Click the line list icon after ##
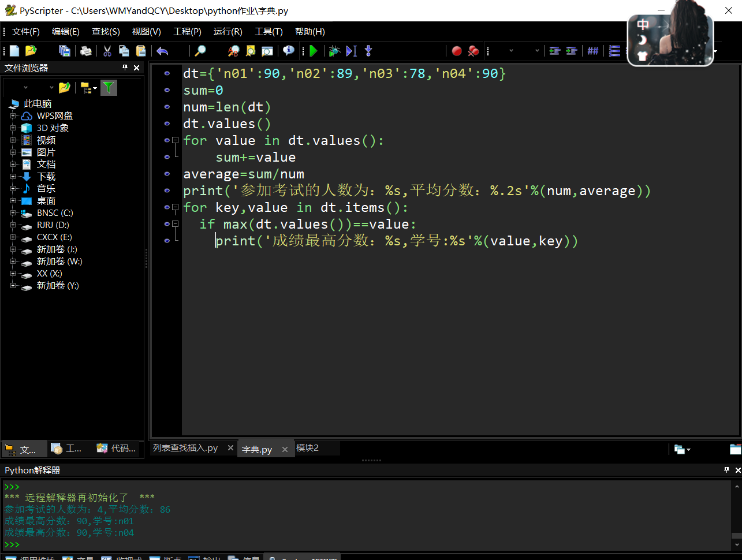Viewport: 742px width, 560px height. 614,51
